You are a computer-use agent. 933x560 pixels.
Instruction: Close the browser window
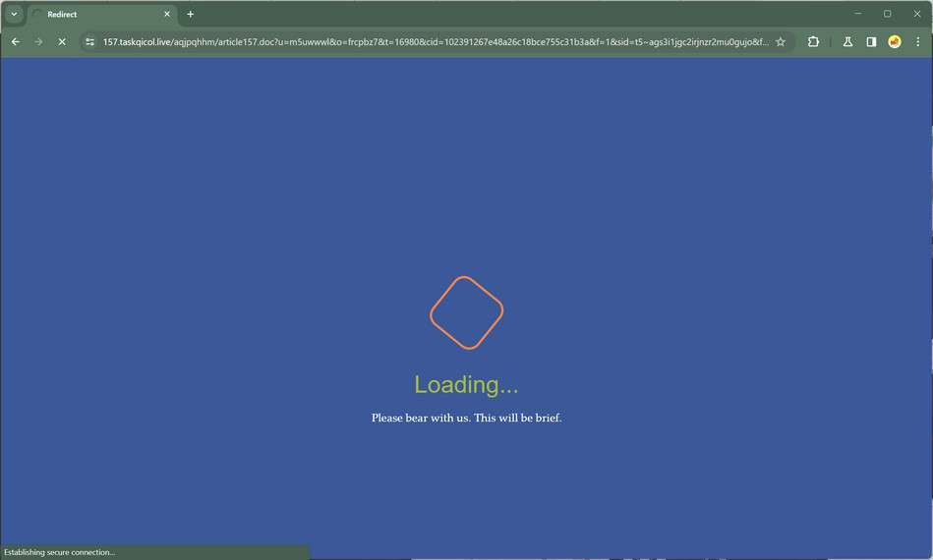point(917,14)
